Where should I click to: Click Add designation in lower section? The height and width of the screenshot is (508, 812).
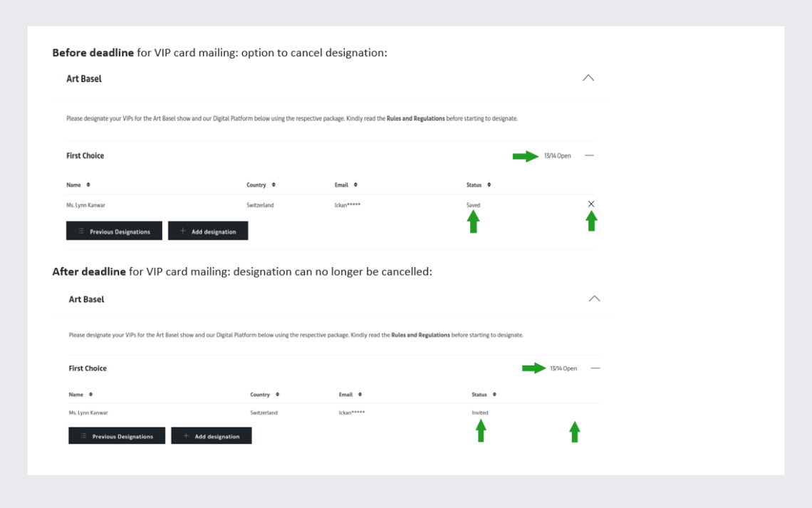pos(212,435)
